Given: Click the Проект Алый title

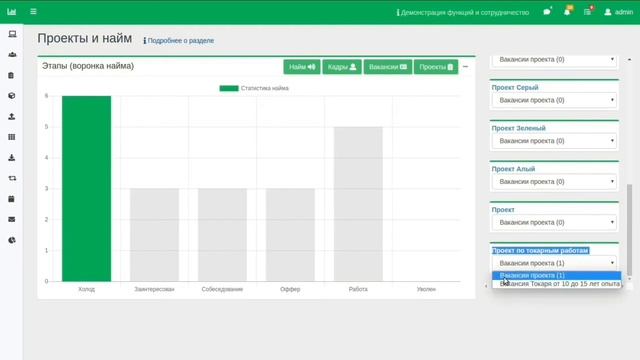Looking at the screenshot, I should (513, 169).
